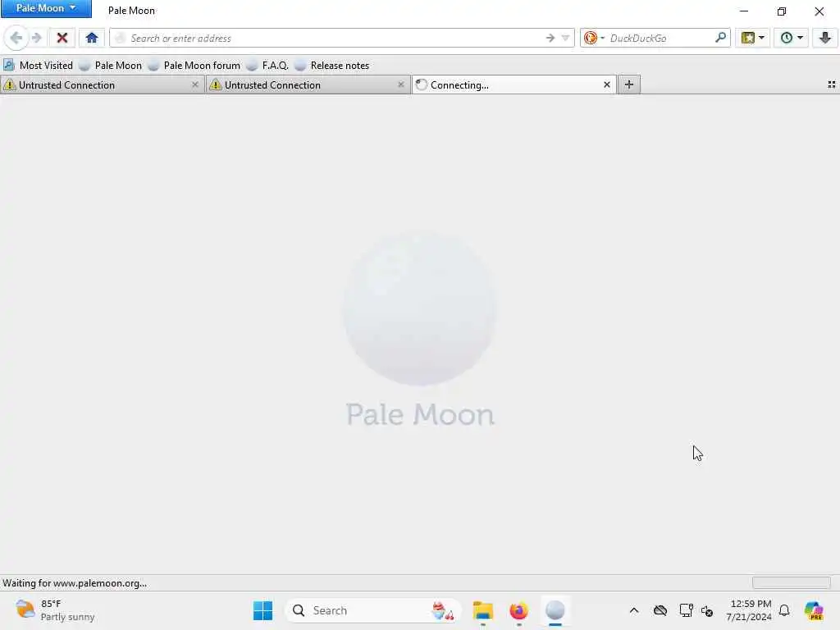The width and height of the screenshot is (840, 630).
Task: Open the Pale Moon application menu button
Action: point(46,8)
